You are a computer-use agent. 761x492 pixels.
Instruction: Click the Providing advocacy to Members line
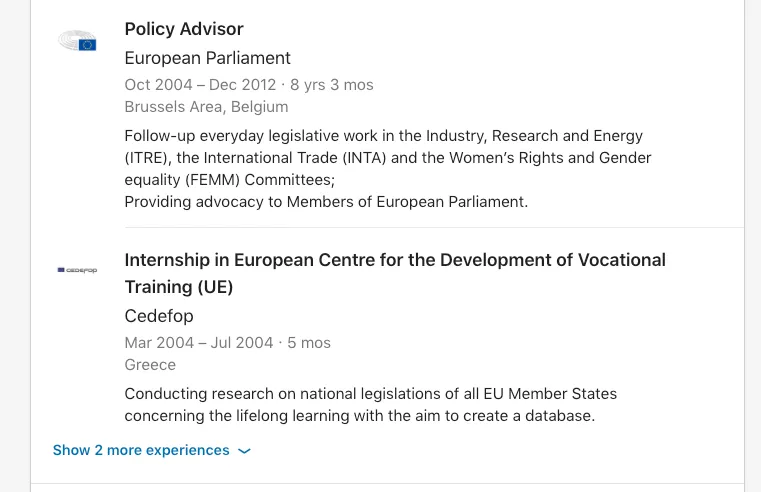[326, 202]
